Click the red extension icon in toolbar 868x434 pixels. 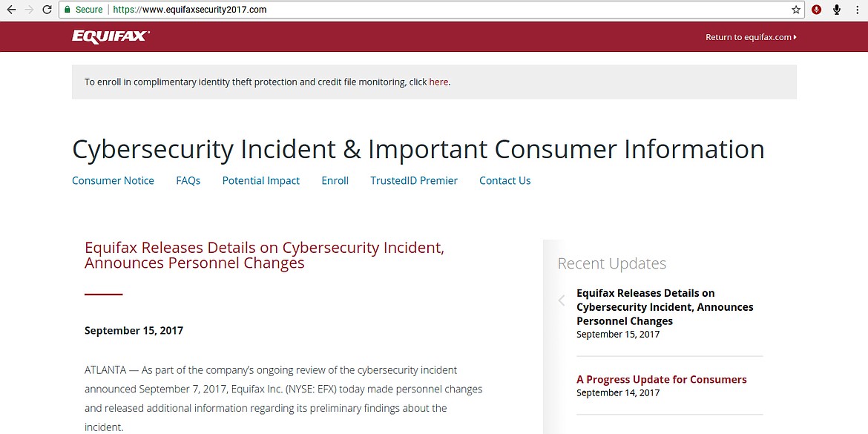[817, 10]
